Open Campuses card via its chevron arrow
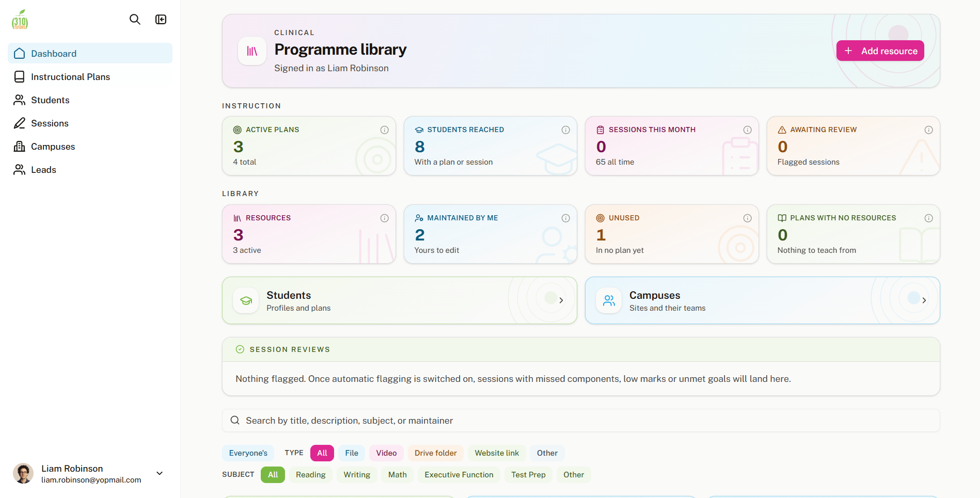 tap(924, 300)
